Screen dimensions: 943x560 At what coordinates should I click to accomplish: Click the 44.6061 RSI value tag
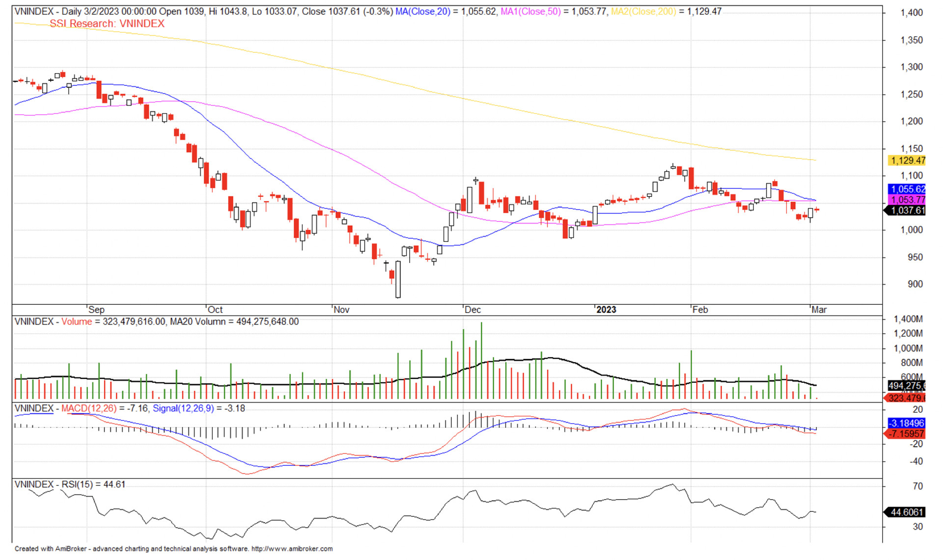pos(907,512)
